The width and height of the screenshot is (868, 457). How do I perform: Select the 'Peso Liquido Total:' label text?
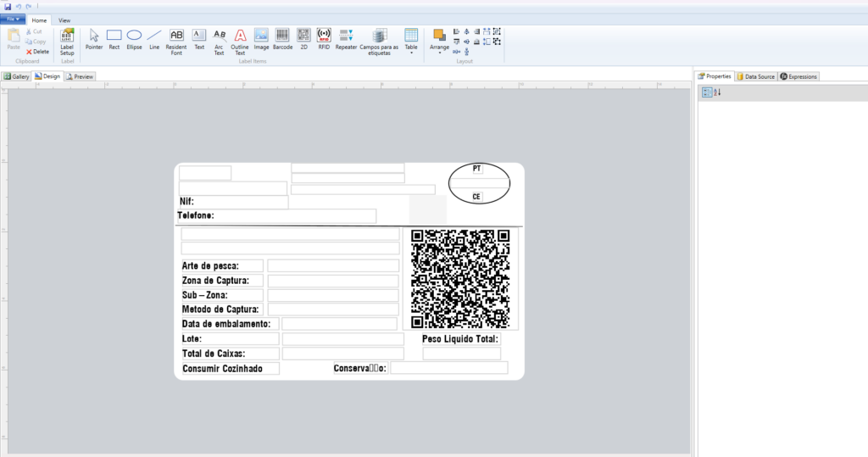point(460,338)
